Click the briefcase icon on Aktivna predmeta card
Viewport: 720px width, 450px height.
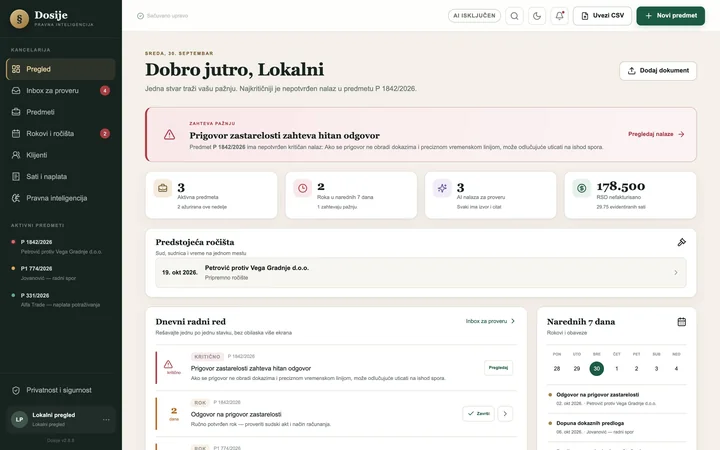(x=163, y=188)
